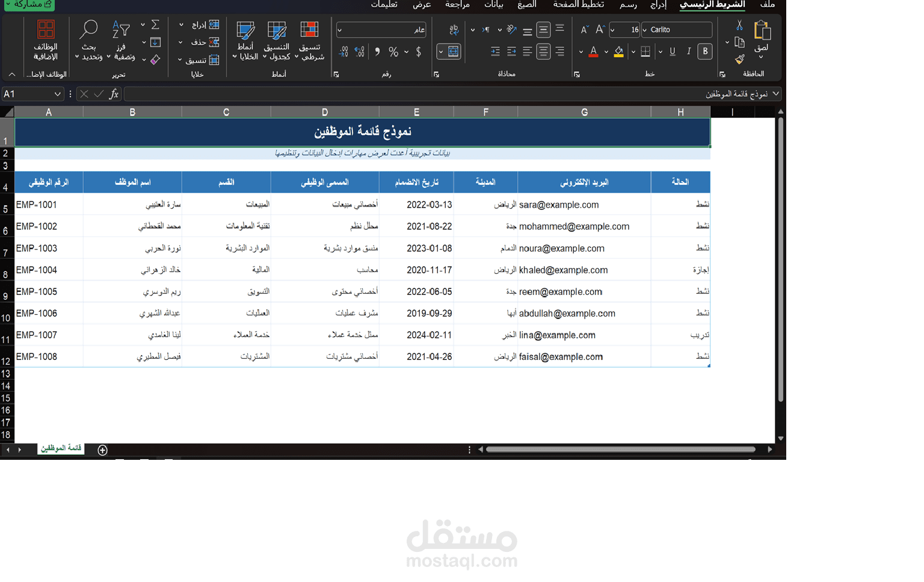Image resolution: width=924 pixels, height=582 pixels.
Task: Click the decrease indent icon
Action: point(511,52)
